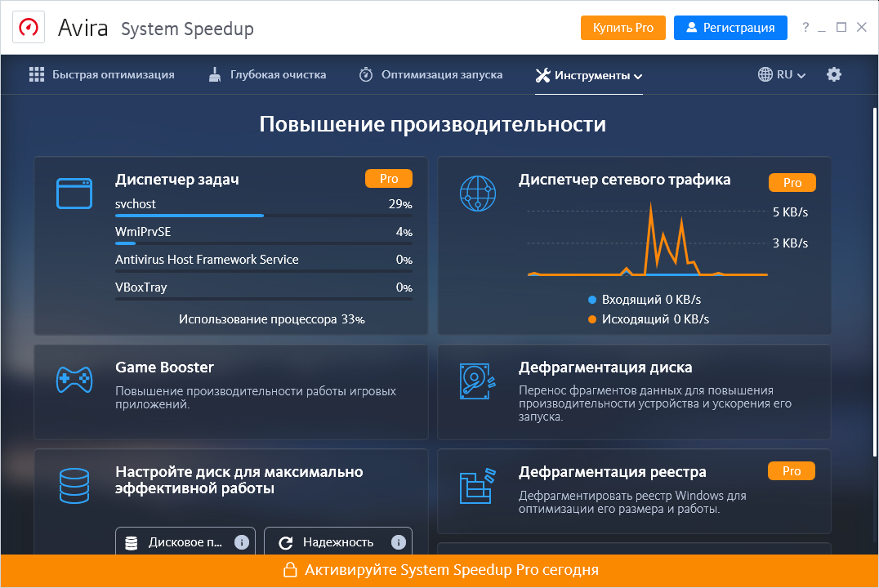Click the globe language icon

point(765,74)
